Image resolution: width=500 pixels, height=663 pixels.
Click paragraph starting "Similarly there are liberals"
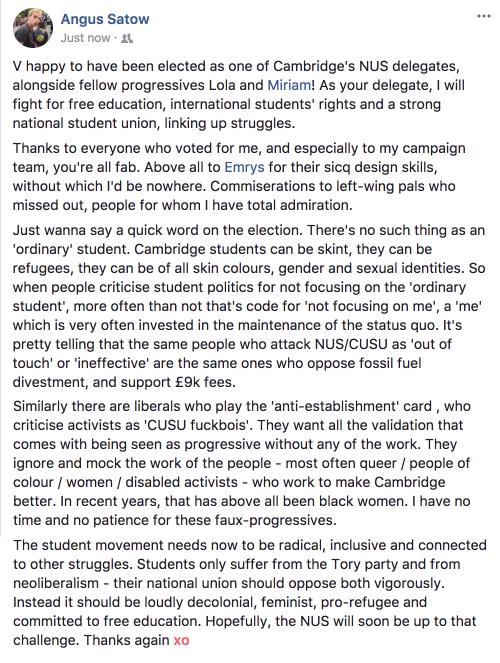[x=242, y=463]
